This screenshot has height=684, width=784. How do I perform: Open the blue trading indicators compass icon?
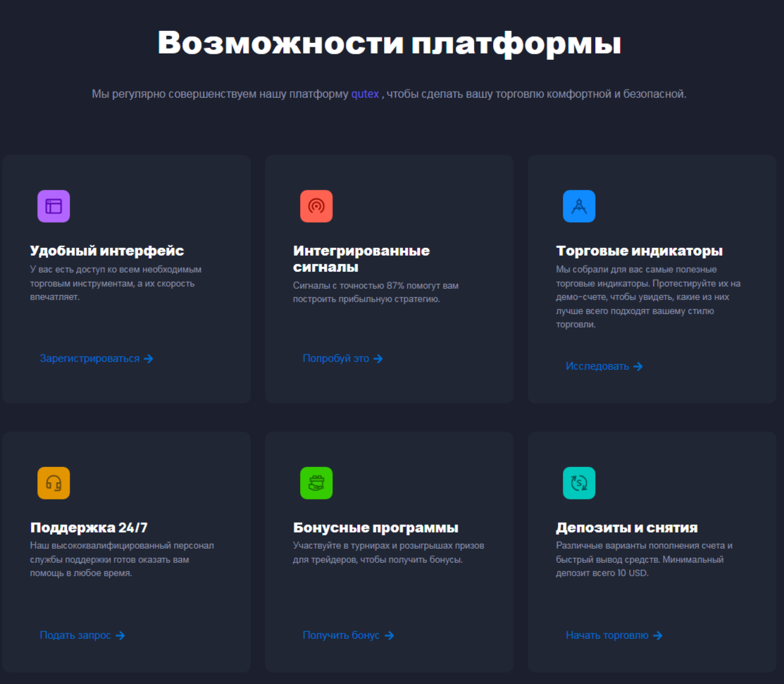pyautogui.click(x=579, y=206)
